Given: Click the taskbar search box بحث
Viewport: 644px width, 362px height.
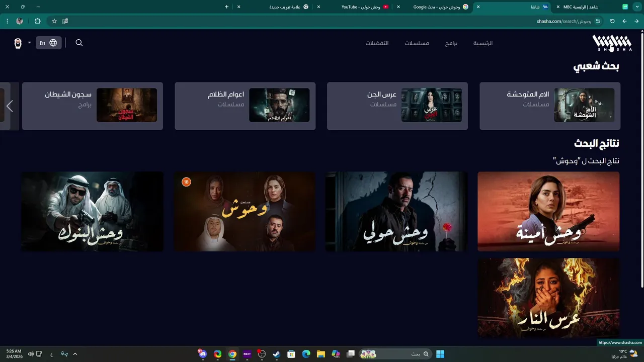Looking at the screenshot, I should [394, 354].
